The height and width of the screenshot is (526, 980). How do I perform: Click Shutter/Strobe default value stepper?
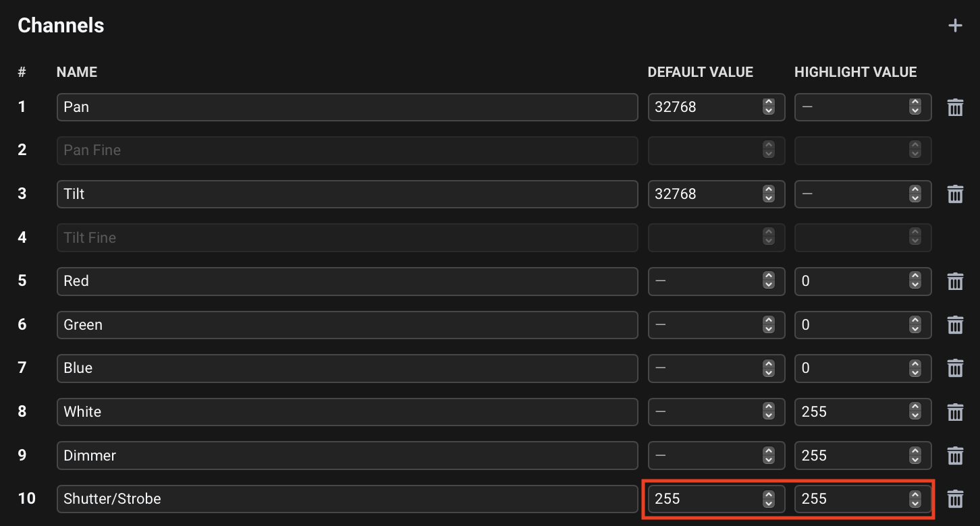click(768, 499)
